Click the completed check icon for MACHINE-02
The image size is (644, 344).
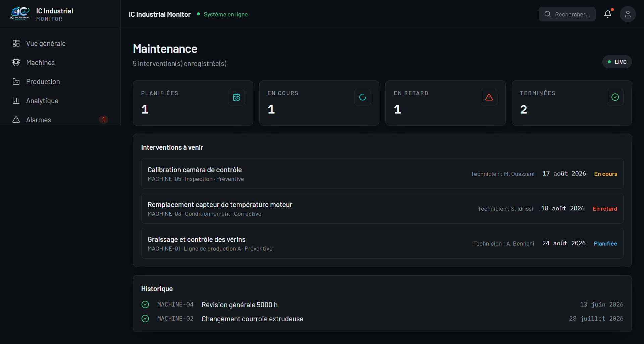pyautogui.click(x=145, y=319)
